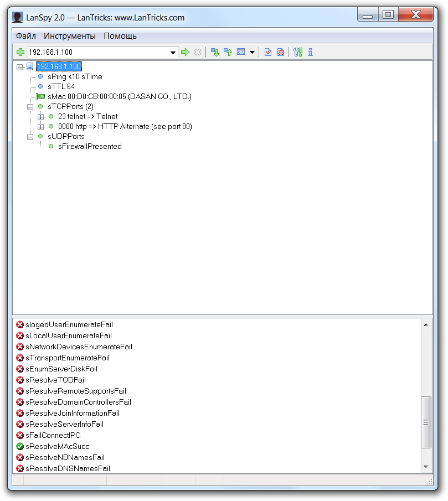Click the sResolveDNSNamesFail log entry

tap(68, 469)
